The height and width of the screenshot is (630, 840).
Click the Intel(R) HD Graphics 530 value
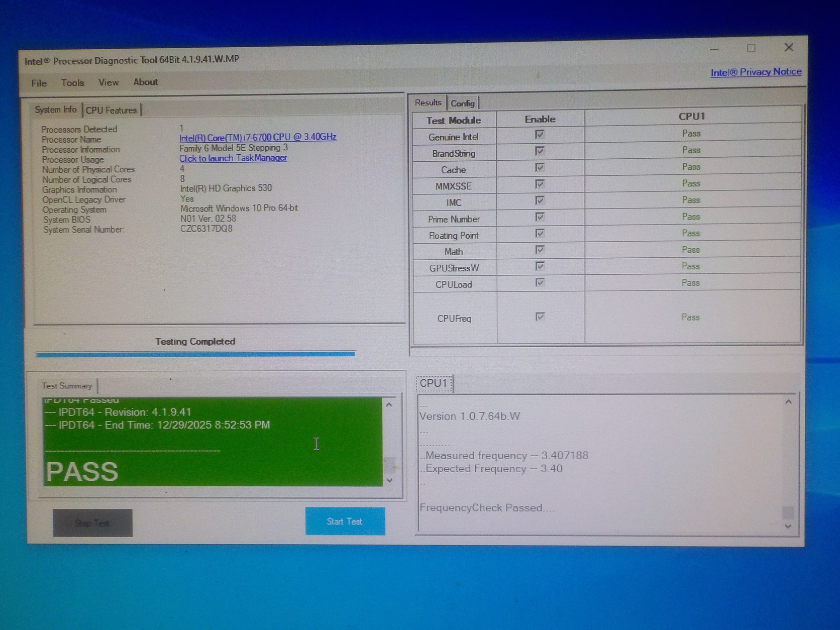click(x=226, y=188)
